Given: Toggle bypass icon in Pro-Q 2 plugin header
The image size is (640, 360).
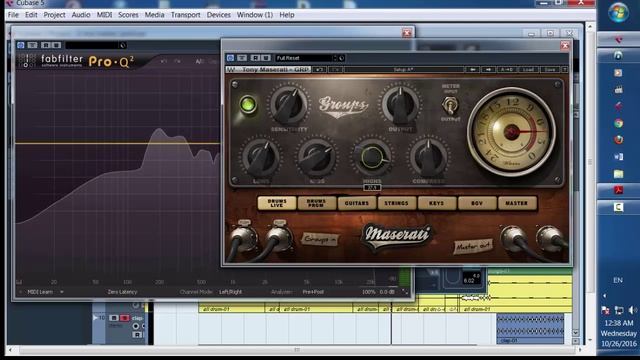Looking at the screenshot, I should 21,45.
